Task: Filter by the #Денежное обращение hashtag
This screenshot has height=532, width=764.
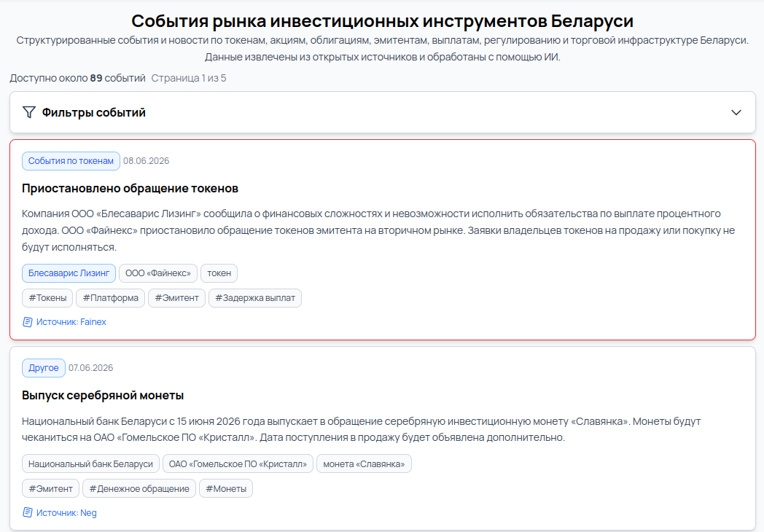Action: point(139,489)
